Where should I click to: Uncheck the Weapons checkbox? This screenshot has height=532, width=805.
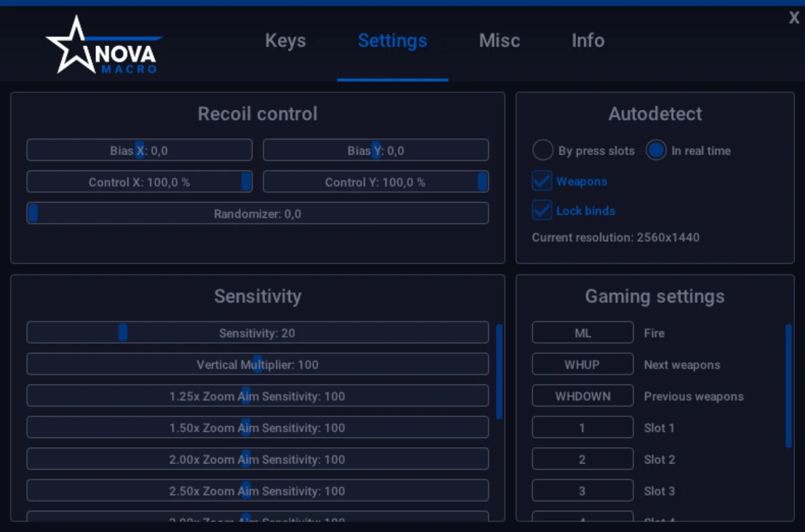point(542,181)
